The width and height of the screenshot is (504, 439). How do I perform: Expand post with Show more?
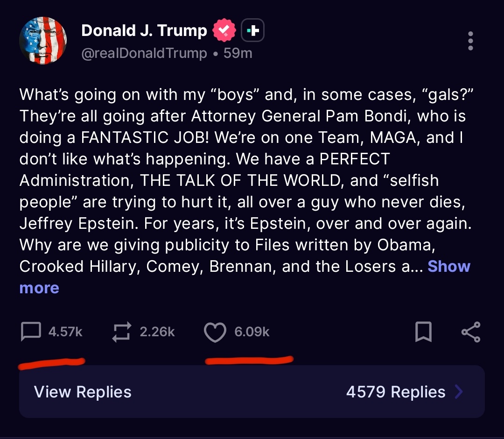pos(245,277)
